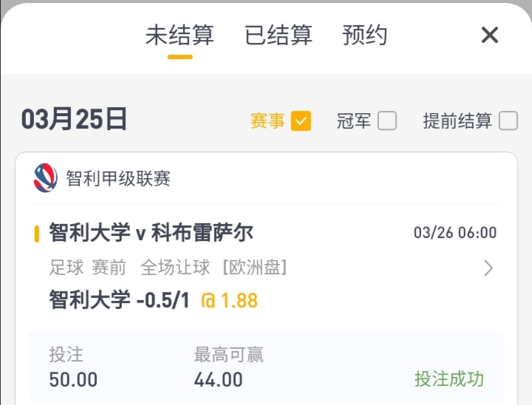Select the 智利大学 -0.5/1 handicap pick
This screenshot has width=532, height=405.
(120, 301)
